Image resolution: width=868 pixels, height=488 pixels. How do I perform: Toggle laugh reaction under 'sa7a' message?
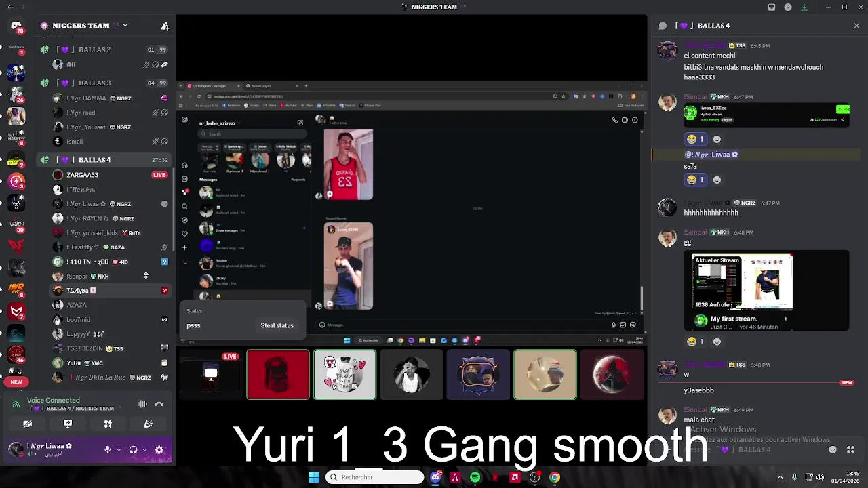[x=696, y=180]
